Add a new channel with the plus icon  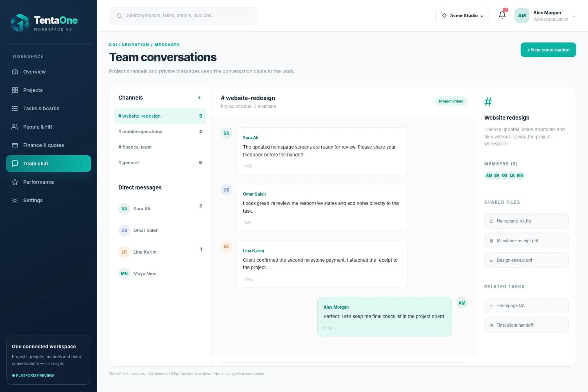(199, 98)
